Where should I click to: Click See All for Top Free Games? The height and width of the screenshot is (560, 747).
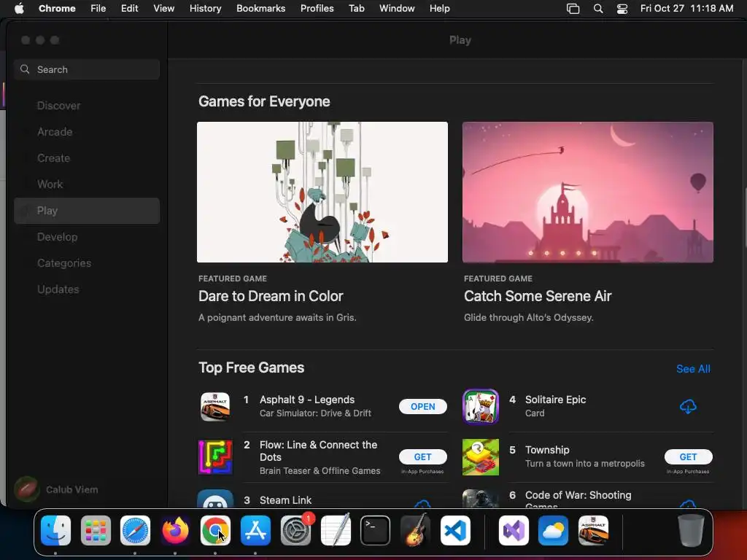point(693,369)
